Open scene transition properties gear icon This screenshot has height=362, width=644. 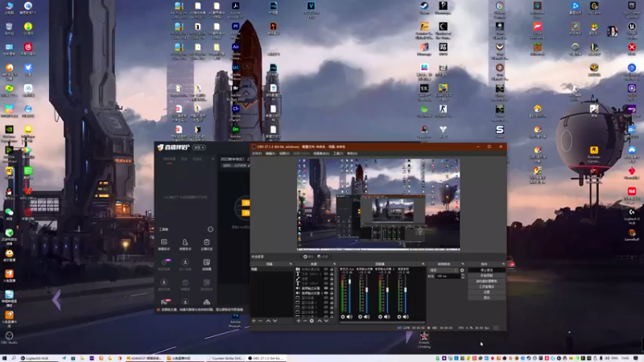coord(462,270)
